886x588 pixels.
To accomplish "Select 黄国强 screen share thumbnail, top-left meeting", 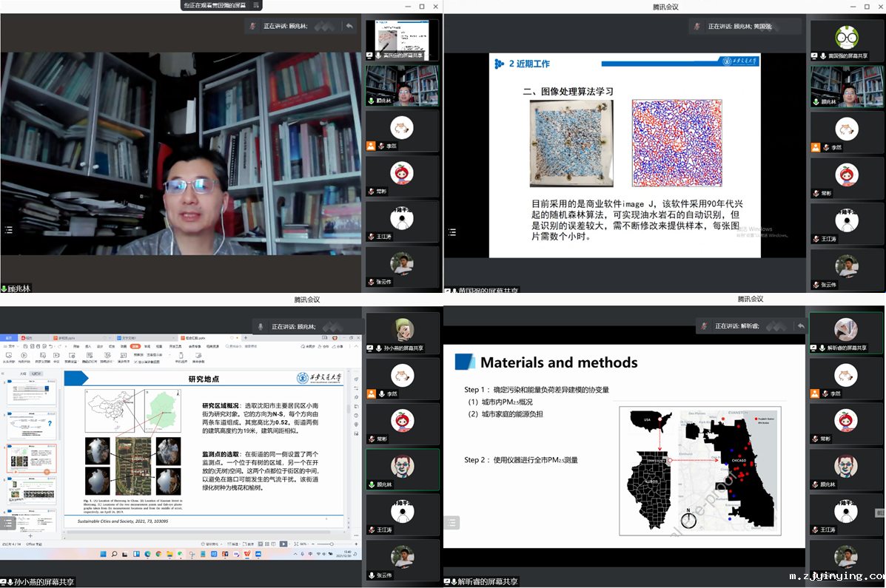I will [402, 39].
